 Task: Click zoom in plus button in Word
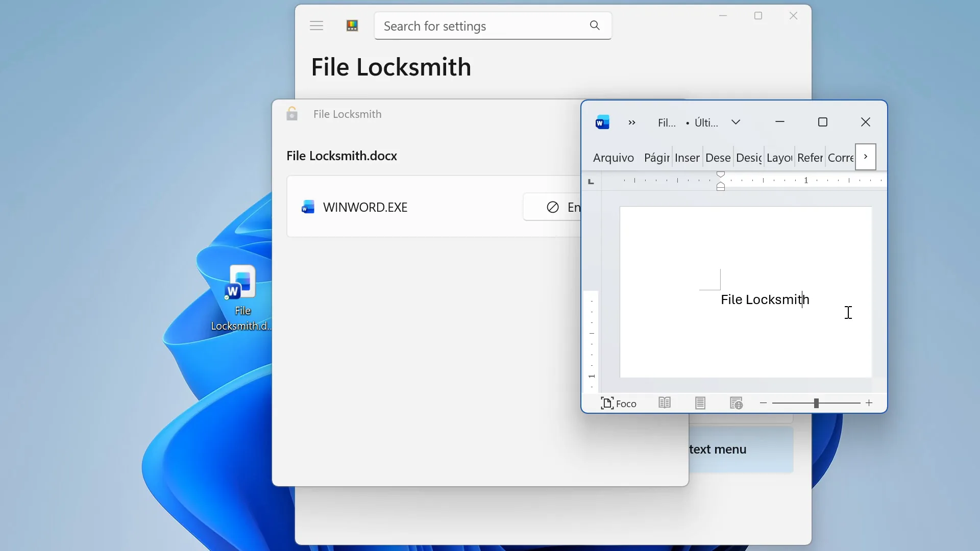point(869,403)
